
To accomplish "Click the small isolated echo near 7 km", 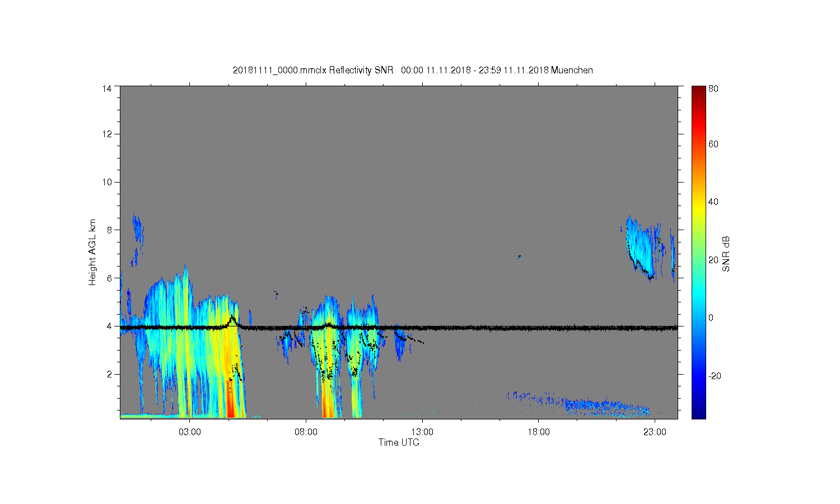I will coord(520,256).
